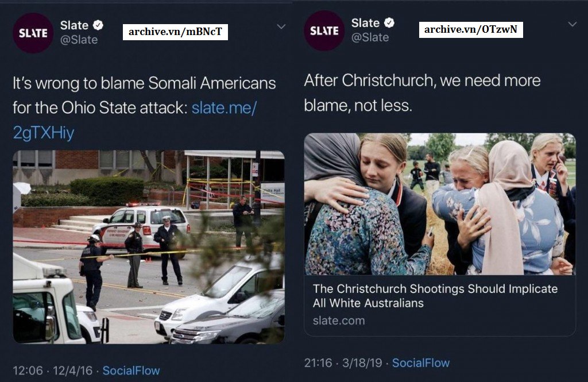Click the right tweet's verified badge
The width and height of the screenshot is (588, 382).
pos(389,22)
